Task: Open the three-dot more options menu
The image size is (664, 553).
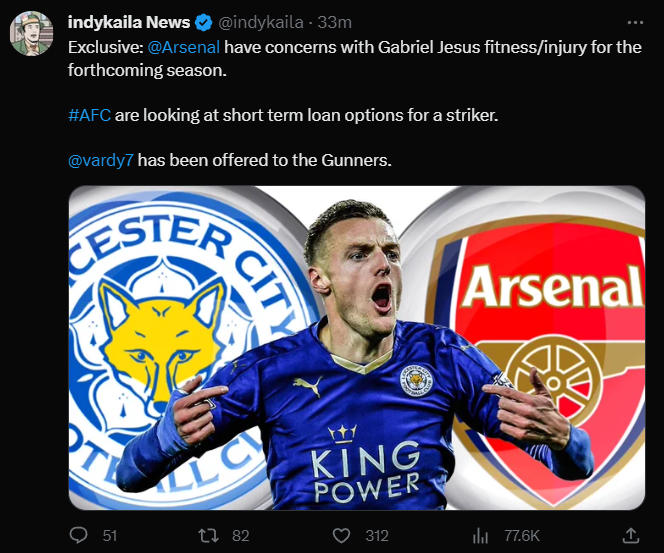Action: coord(635,22)
